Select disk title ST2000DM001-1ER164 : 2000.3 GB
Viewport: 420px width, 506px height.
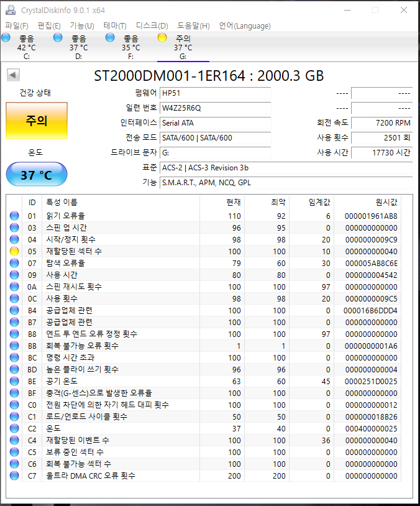(209, 76)
